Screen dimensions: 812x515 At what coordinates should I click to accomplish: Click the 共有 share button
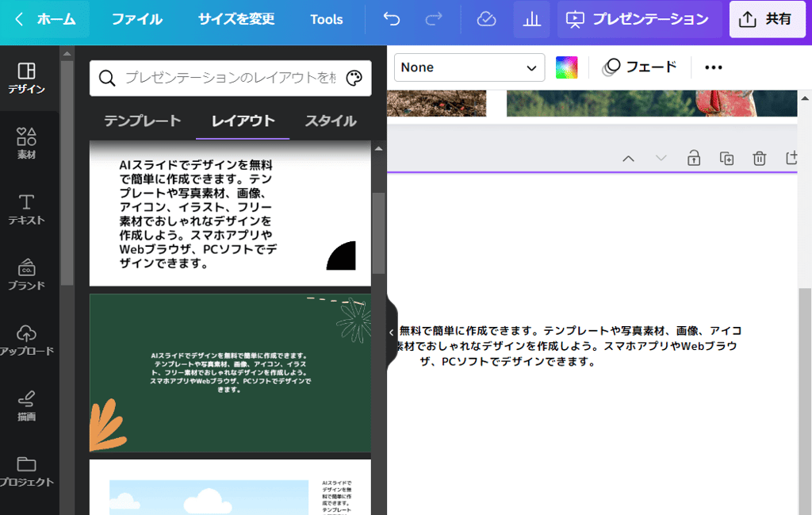(767, 19)
